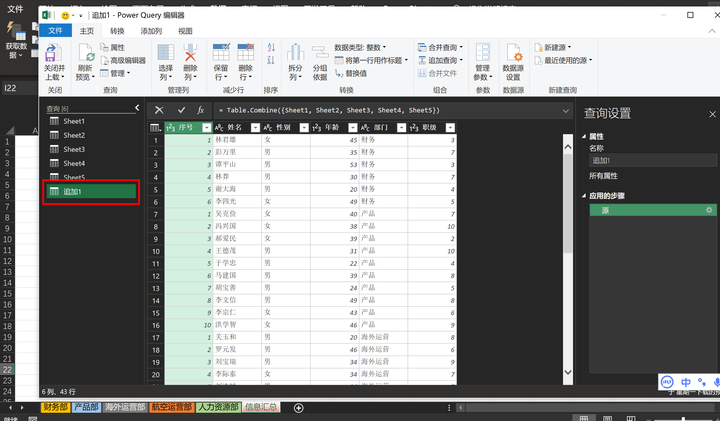Screen dimensions: 720x421
Task: Click the Group By (分组依据) icon
Action: (320, 52)
